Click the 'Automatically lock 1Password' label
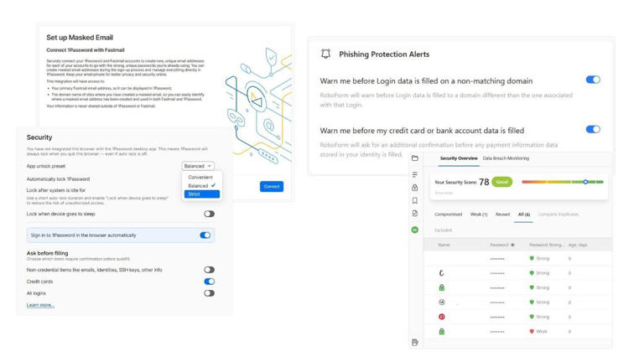This screenshot has width=644, height=362. 58,179
